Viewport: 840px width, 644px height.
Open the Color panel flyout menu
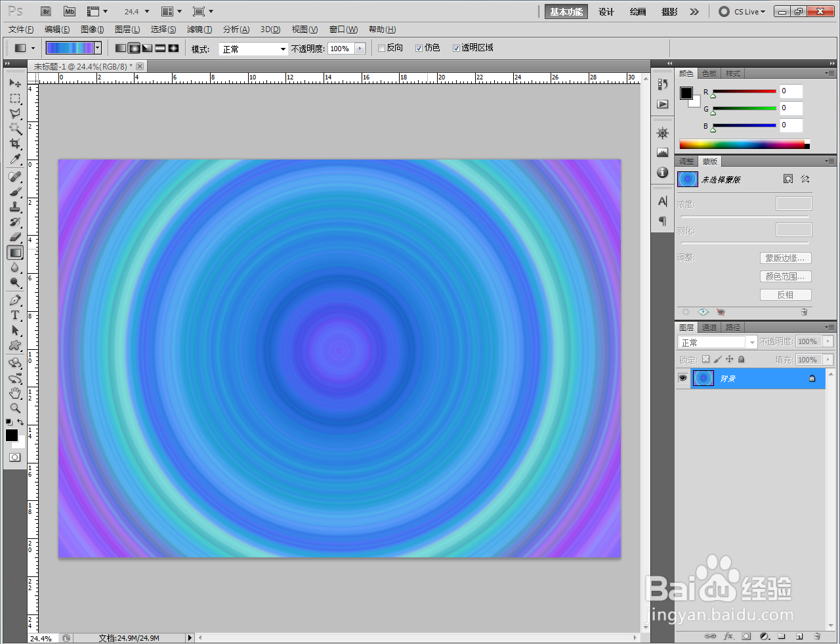pos(829,73)
